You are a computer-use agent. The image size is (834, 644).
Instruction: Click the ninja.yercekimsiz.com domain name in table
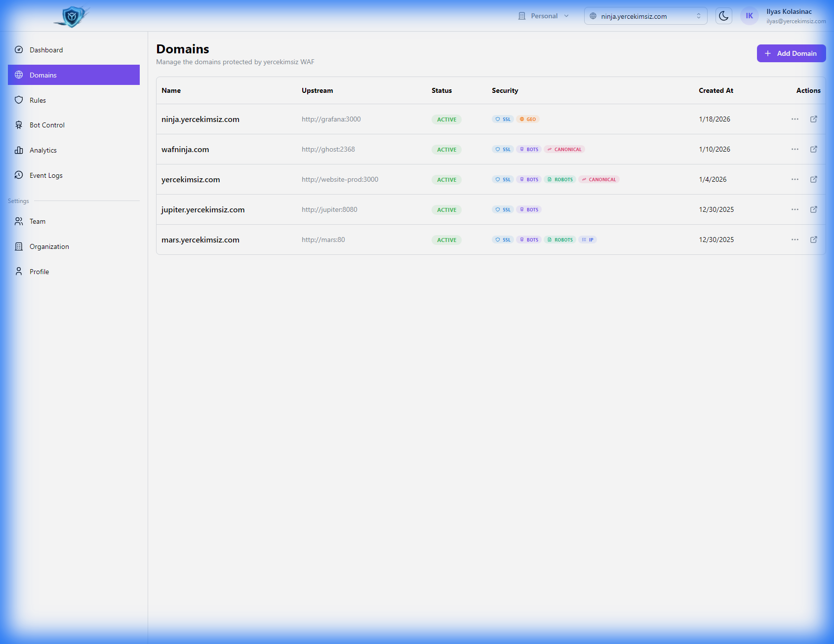(200, 119)
